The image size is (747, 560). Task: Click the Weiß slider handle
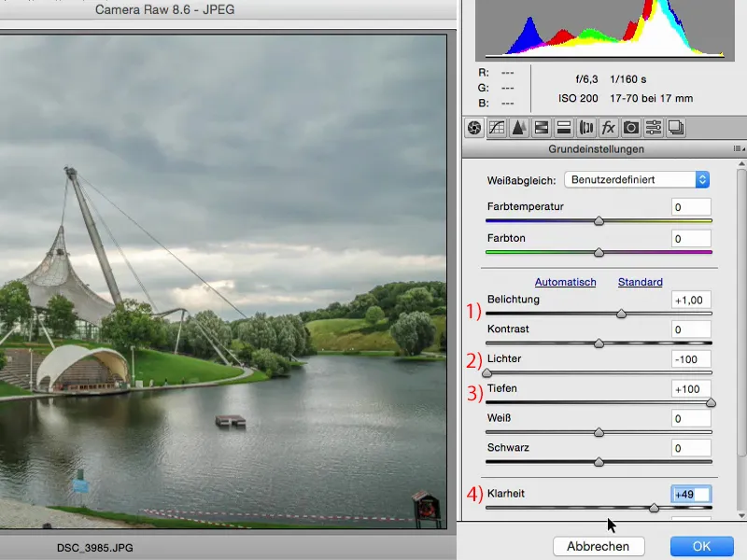click(x=599, y=432)
